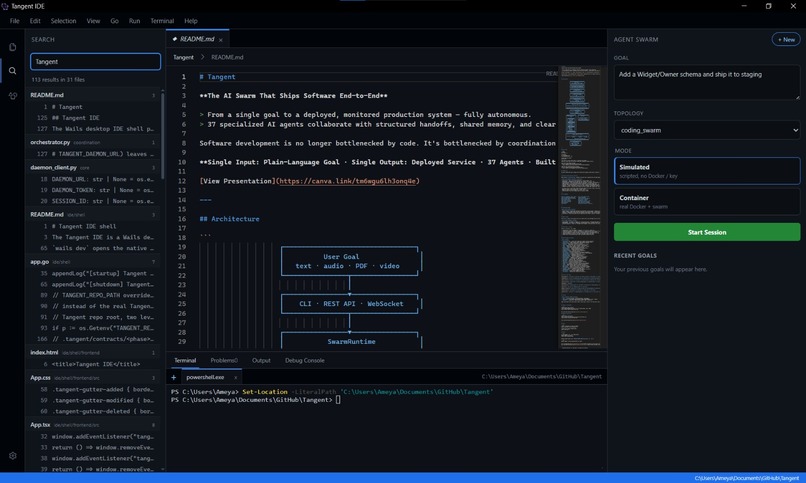Switch to the Output panel tab
The image size is (806, 483).
pos(261,360)
